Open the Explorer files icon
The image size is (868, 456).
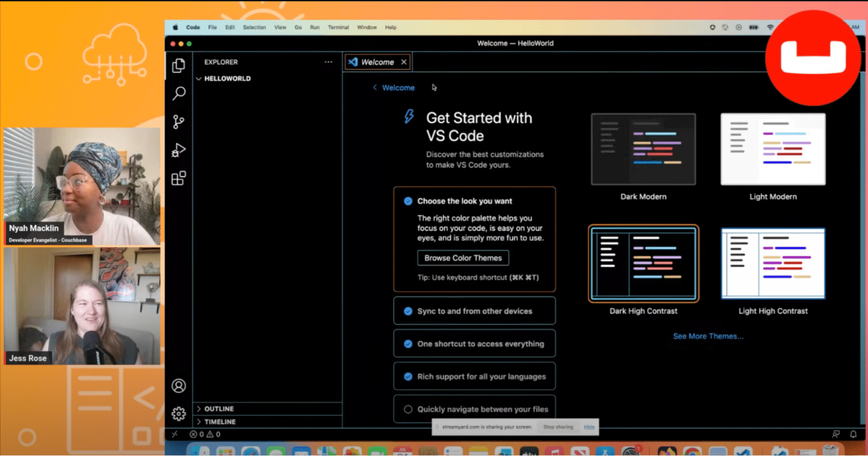[x=178, y=66]
